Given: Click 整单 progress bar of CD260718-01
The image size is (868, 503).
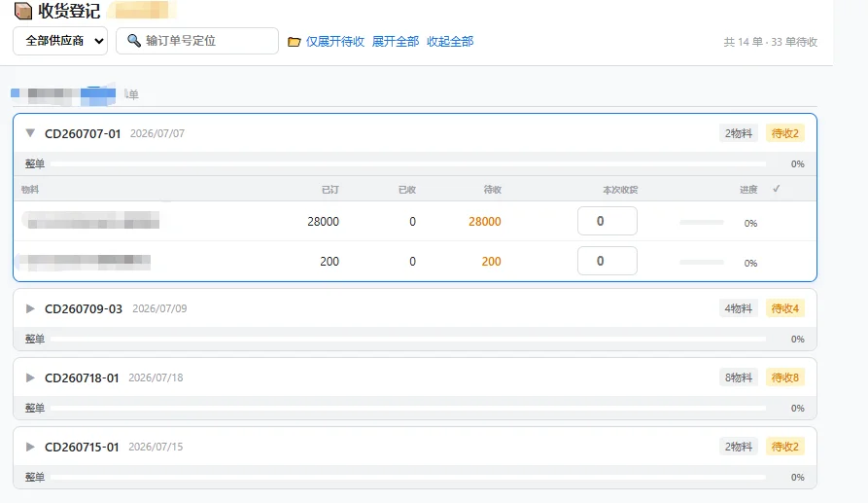Looking at the screenshot, I should [408, 409].
